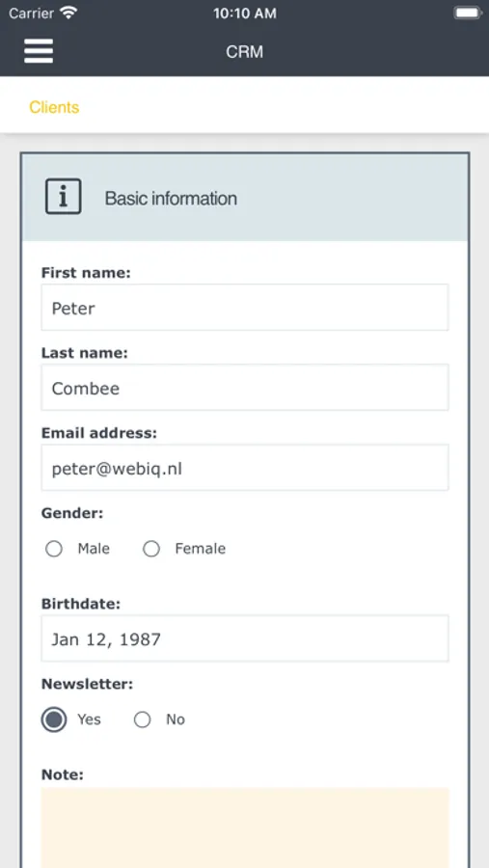This screenshot has width=489, height=868.
Task: Tap the Newsletter label
Action: pyautogui.click(x=87, y=684)
